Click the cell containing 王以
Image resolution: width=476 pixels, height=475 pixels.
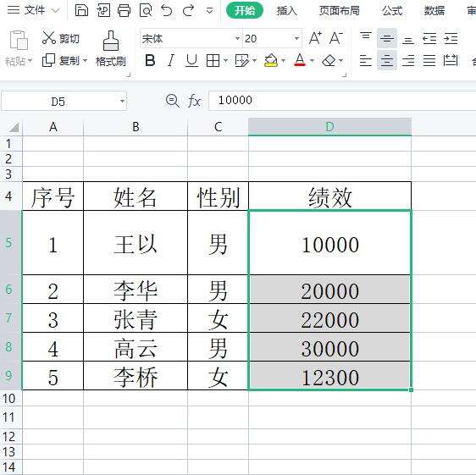(136, 243)
